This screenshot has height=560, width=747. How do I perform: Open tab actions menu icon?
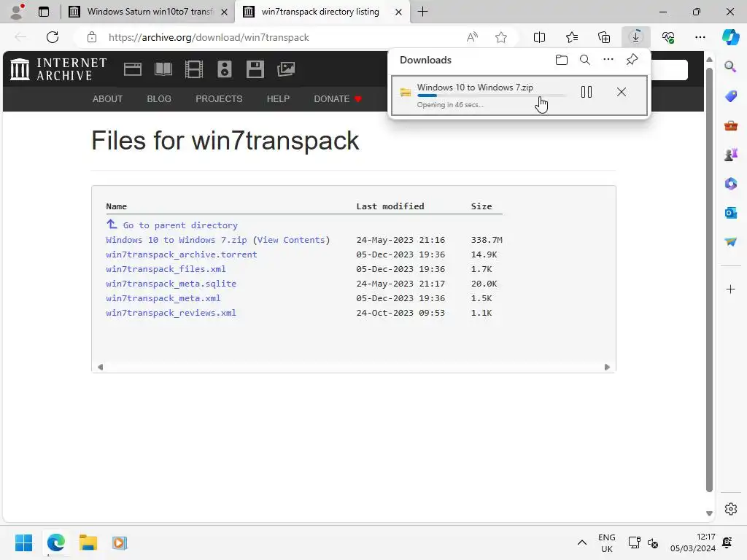pyautogui.click(x=44, y=12)
